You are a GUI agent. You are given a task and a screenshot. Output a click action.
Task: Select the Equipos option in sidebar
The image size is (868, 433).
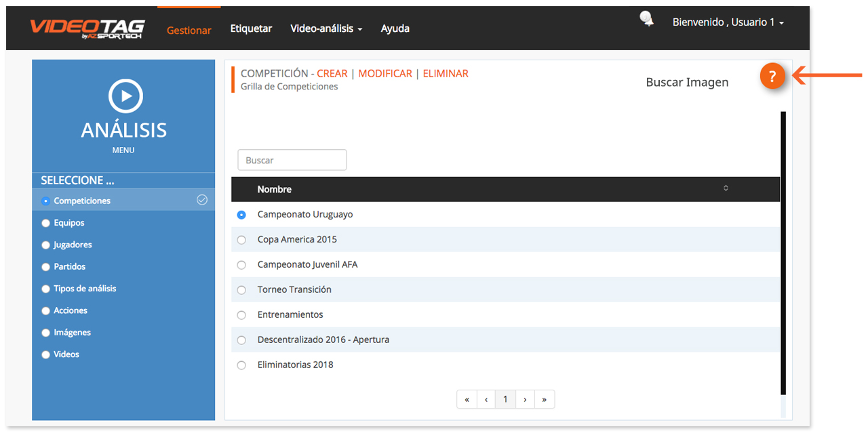[46, 223]
